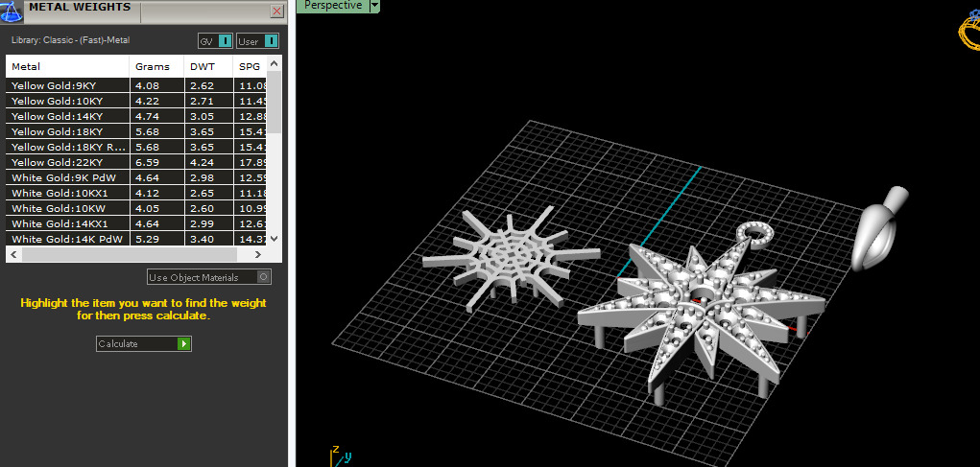980x467 pixels.
Task: Sort by Grams column header
Action: (x=156, y=67)
